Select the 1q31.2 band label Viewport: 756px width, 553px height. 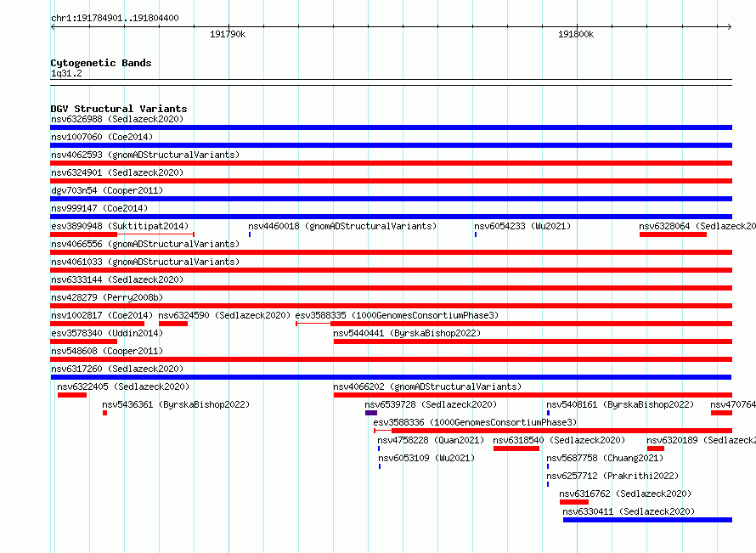click(x=66, y=73)
